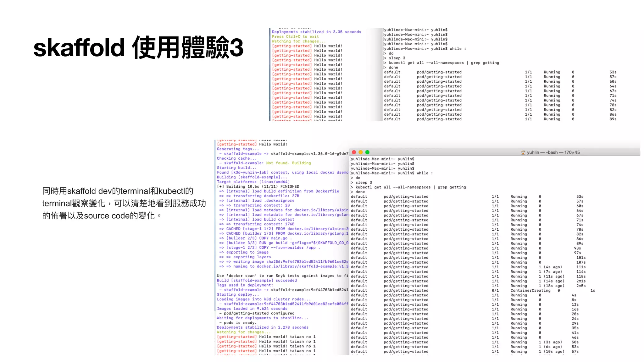Click the 'Found [k3d-yuhlin-lab] context' line
Image resolution: width=644 pixels, height=362 pixels.
(x=283, y=173)
